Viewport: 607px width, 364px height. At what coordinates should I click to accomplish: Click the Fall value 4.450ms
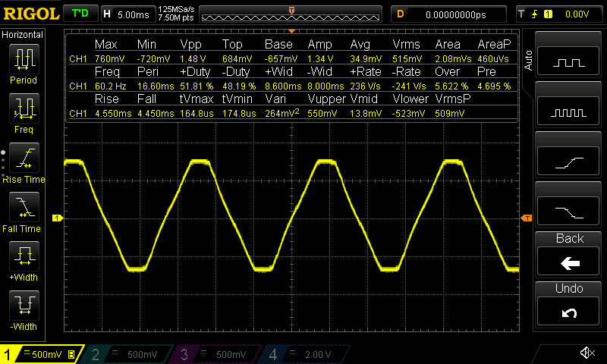coord(156,114)
